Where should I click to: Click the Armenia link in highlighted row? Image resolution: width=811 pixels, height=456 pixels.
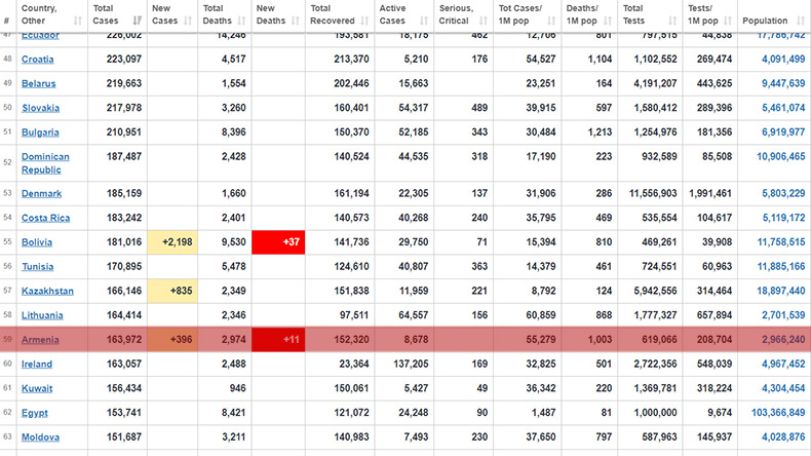40,340
